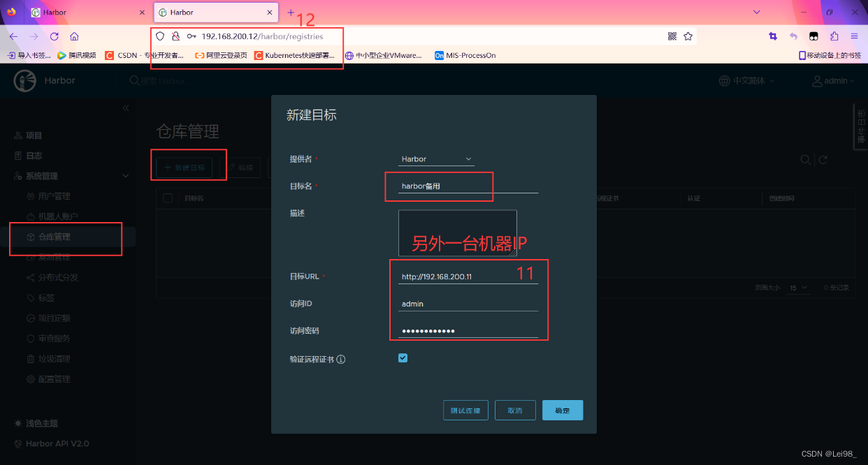Click the Harbor logo in the top bar
This screenshot has height=465, width=868.
(x=24, y=80)
